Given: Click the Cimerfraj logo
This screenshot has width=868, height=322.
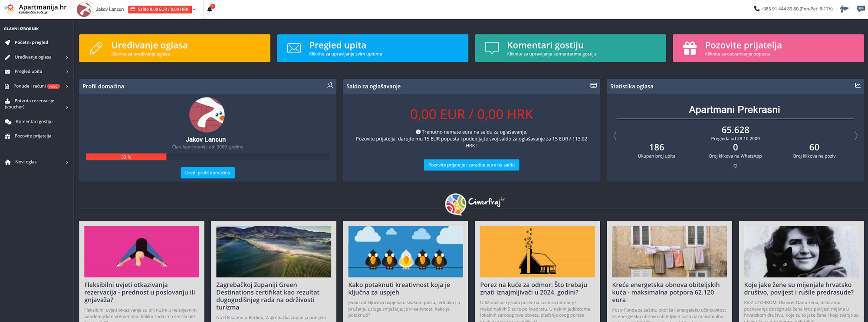Looking at the screenshot, I should coord(475,204).
